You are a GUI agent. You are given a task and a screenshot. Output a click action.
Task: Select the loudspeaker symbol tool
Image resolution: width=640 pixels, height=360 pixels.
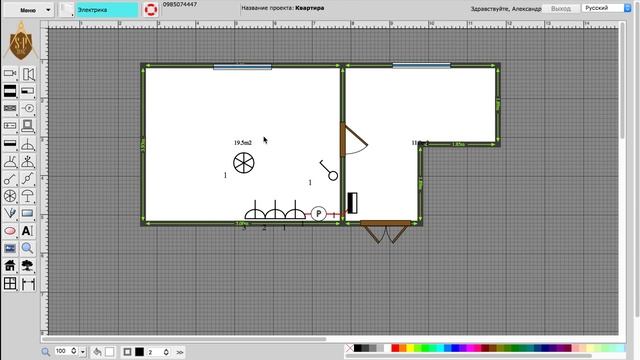click(28, 73)
